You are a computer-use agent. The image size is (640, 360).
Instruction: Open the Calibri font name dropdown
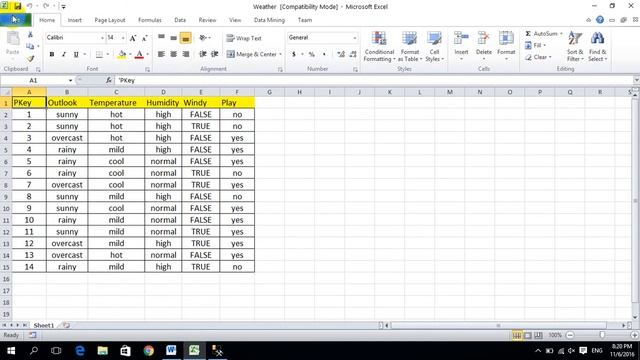click(102, 38)
